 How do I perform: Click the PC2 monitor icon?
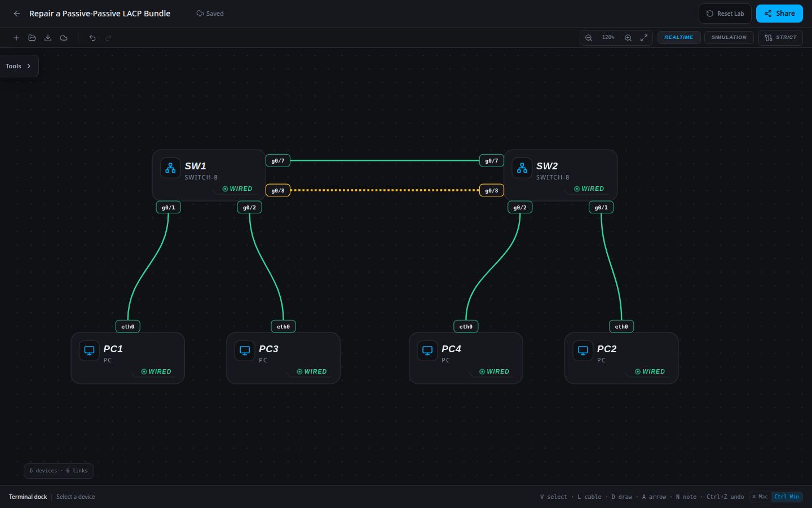583,351
